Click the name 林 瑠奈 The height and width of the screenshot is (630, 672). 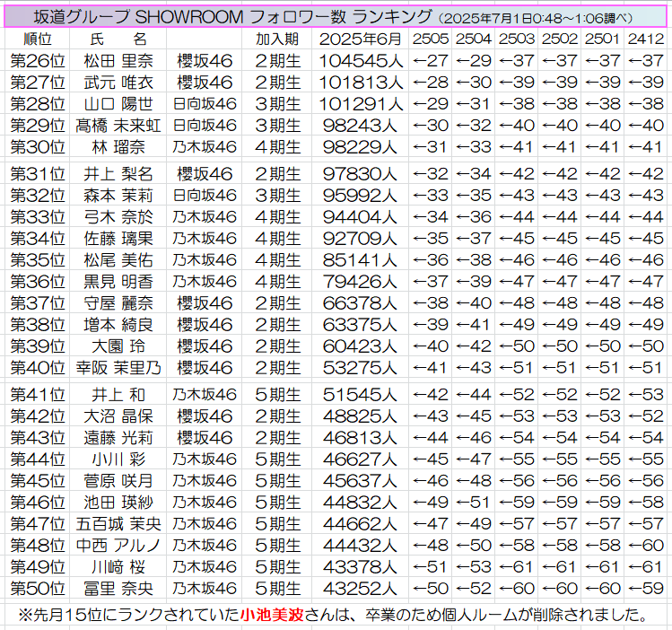pos(118,147)
